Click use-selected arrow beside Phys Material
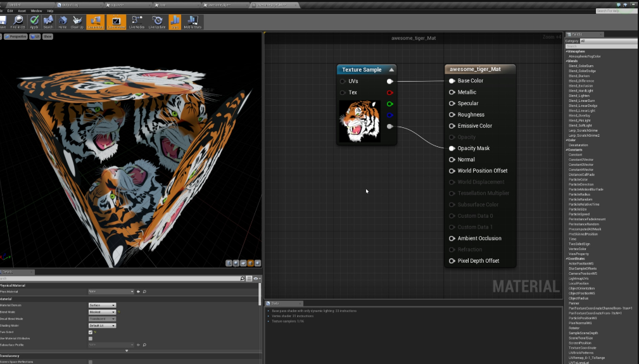639x364 pixels. pos(138,292)
